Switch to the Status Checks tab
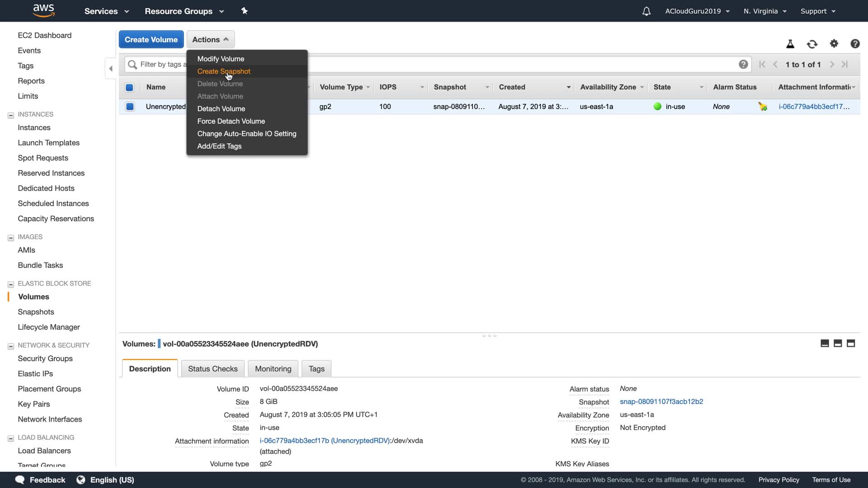868x488 pixels. 212,369
